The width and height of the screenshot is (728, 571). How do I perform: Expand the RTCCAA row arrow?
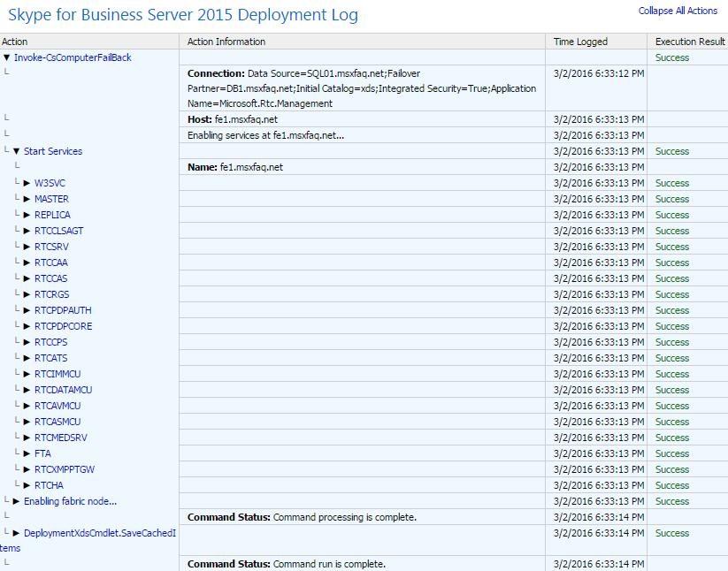[27, 263]
